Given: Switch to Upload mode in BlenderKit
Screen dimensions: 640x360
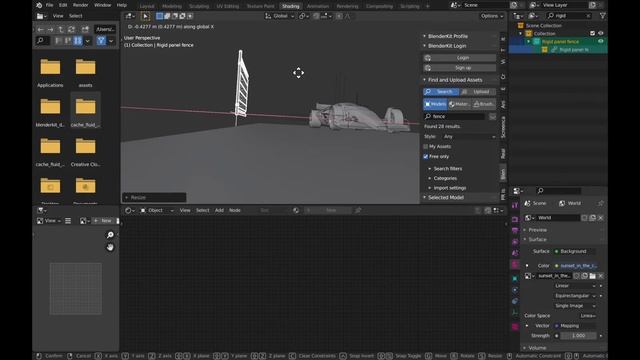Looking at the screenshot, I should coord(478,92).
